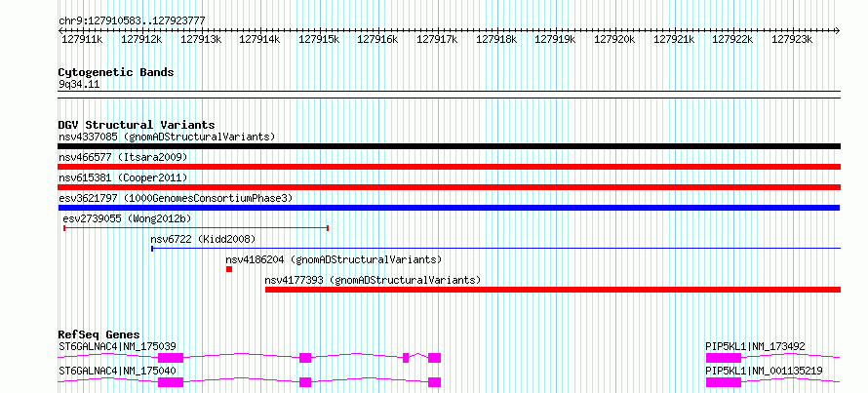This screenshot has height=393, width=868.
Task: Click the smallest exon of ST6GALNAC4 NM_175039
Action: click(406, 358)
